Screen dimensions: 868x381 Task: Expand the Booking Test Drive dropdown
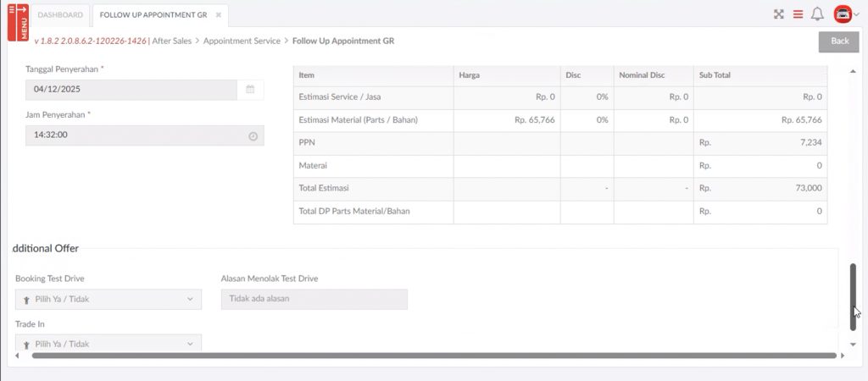coord(108,299)
